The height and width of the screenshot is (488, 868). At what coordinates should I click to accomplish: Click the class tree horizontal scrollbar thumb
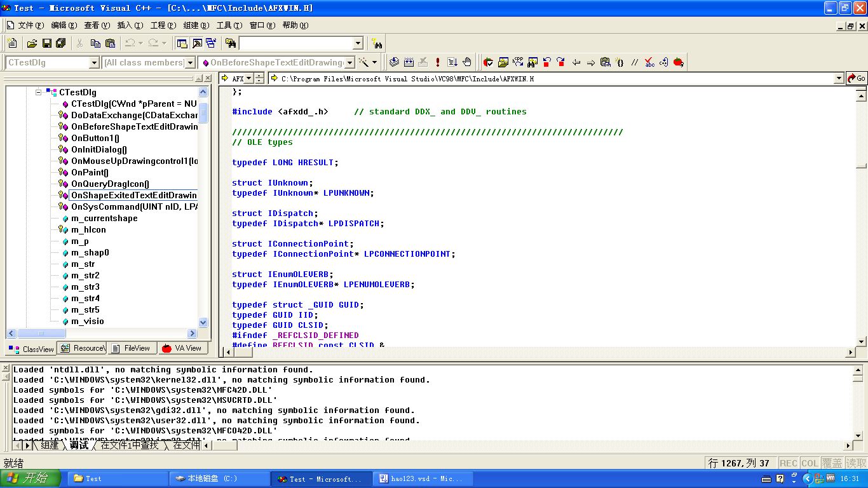(41, 334)
